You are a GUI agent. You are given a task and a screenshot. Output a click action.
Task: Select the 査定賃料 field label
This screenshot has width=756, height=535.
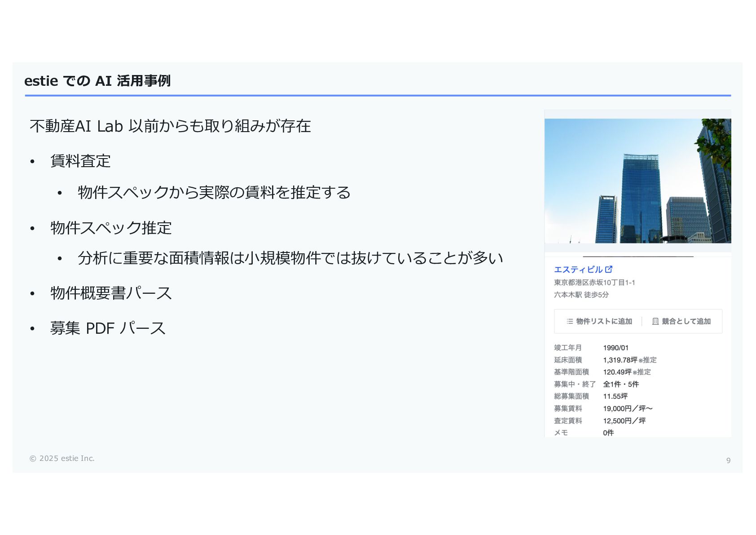(568, 420)
